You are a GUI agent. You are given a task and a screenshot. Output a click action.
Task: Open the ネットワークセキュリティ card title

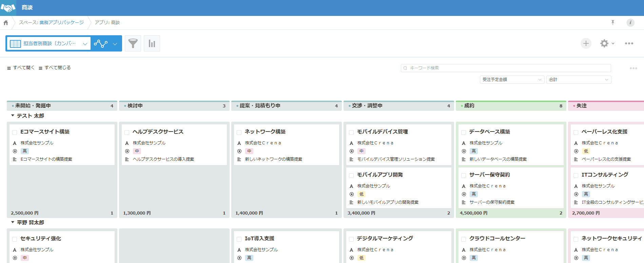[612, 239]
